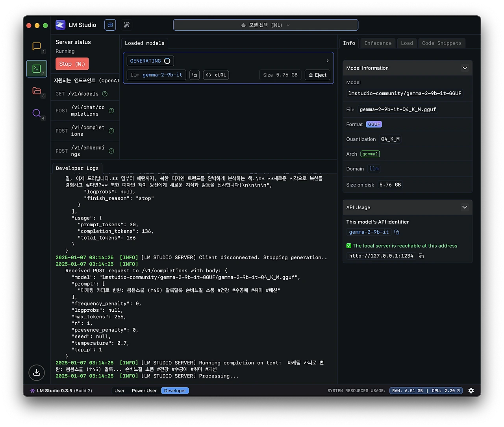Switch to the Inference tab
Image resolution: width=504 pixels, height=427 pixels.
click(378, 43)
